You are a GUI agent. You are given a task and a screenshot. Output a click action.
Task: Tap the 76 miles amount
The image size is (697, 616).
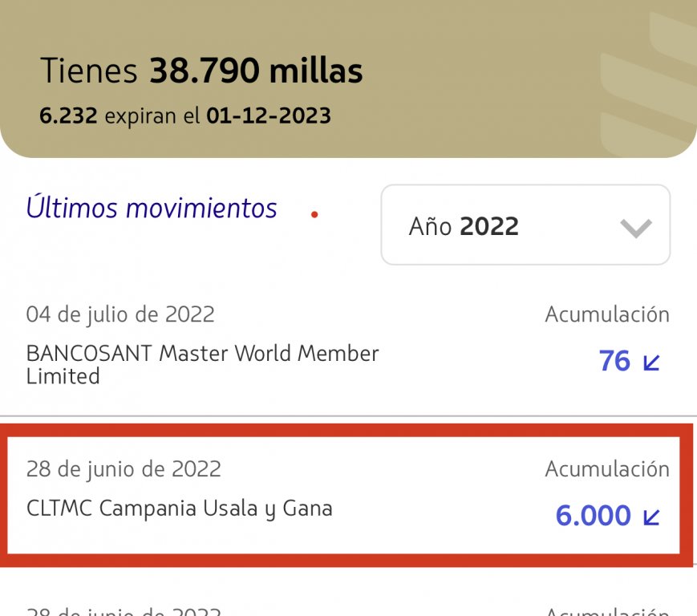pyautogui.click(x=614, y=362)
